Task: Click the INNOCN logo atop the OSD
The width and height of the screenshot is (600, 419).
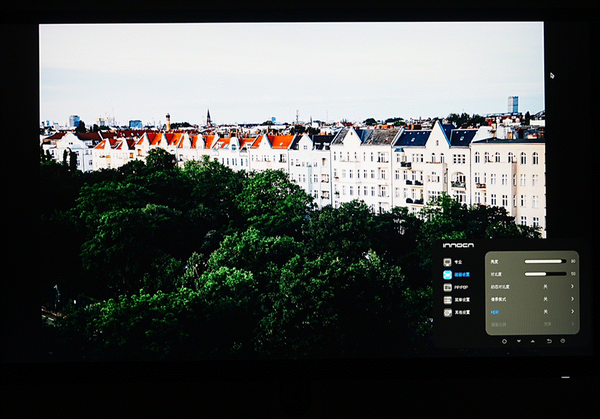Action: click(x=458, y=243)
